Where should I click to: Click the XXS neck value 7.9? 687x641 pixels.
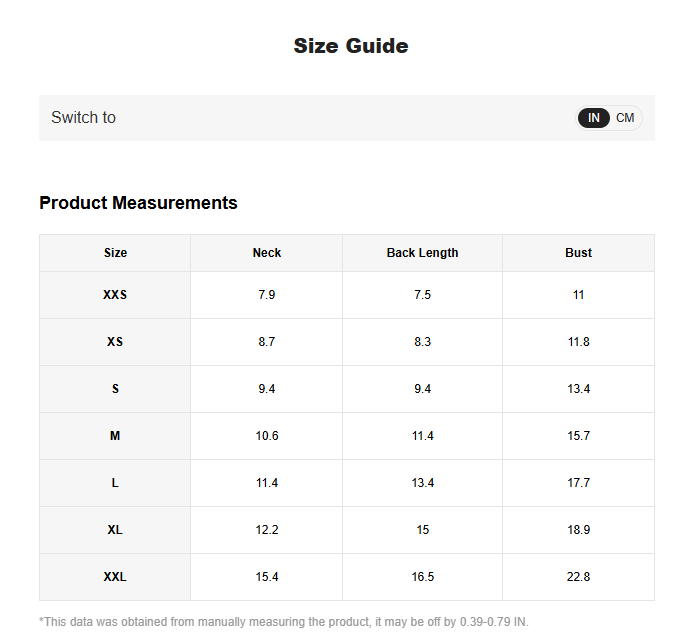(267, 295)
